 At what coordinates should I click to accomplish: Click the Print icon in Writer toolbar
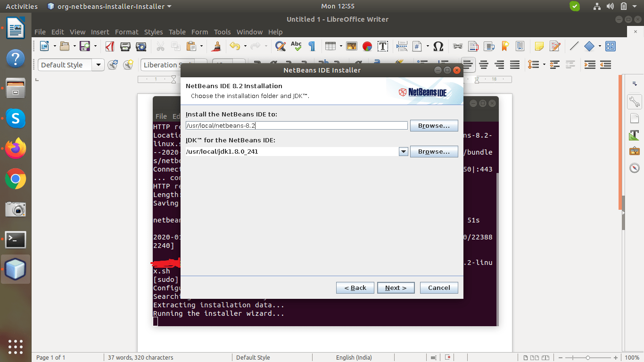click(125, 46)
